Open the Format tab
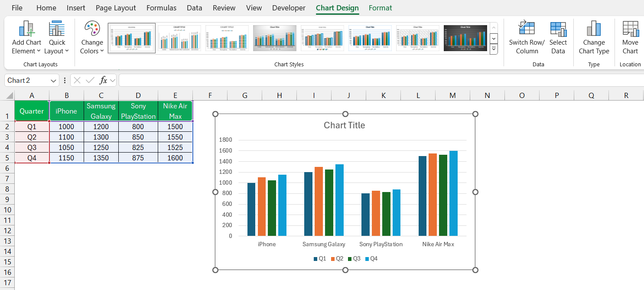Viewport: 644px width, 290px height. coord(380,8)
